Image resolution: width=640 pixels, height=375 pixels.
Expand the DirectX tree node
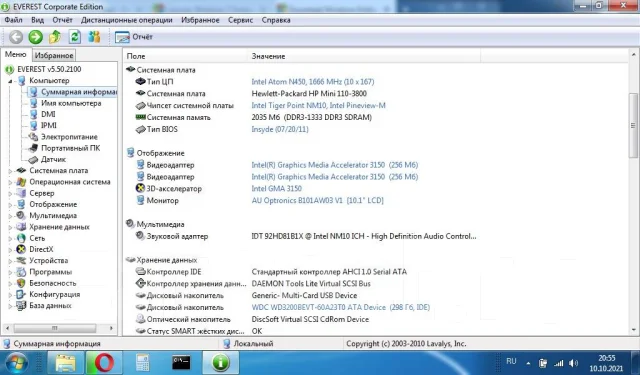coord(10,250)
